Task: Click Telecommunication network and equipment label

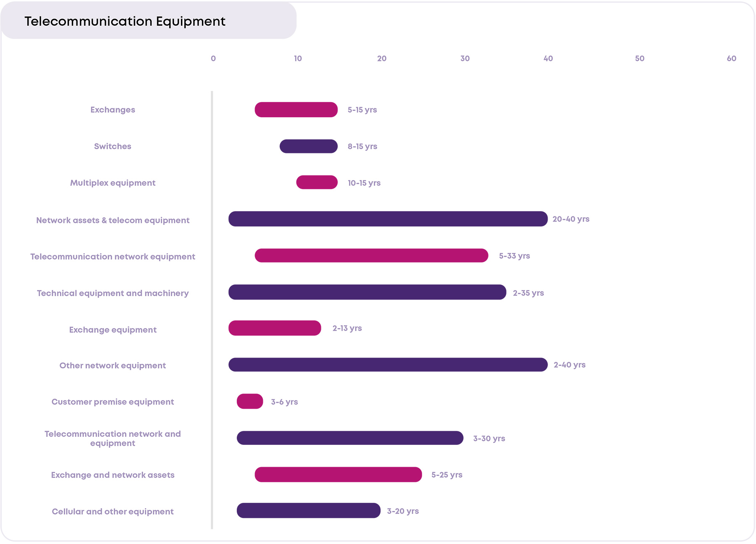Action: pyautogui.click(x=113, y=438)
